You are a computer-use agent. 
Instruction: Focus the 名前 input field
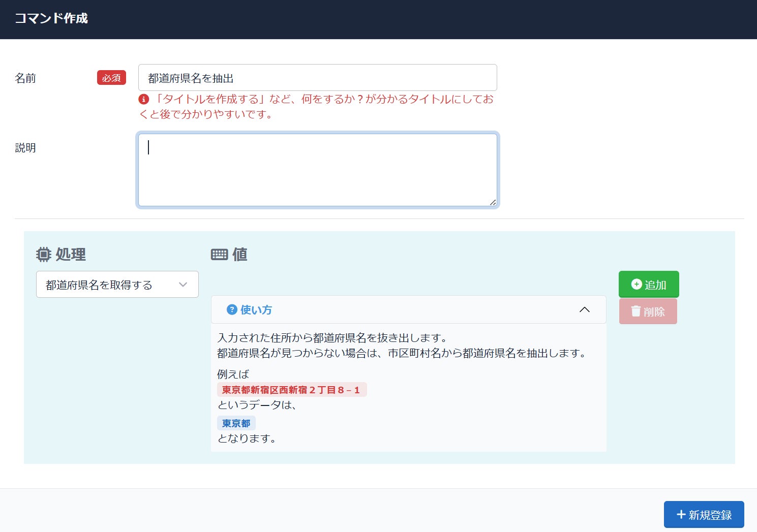point(318,78)
